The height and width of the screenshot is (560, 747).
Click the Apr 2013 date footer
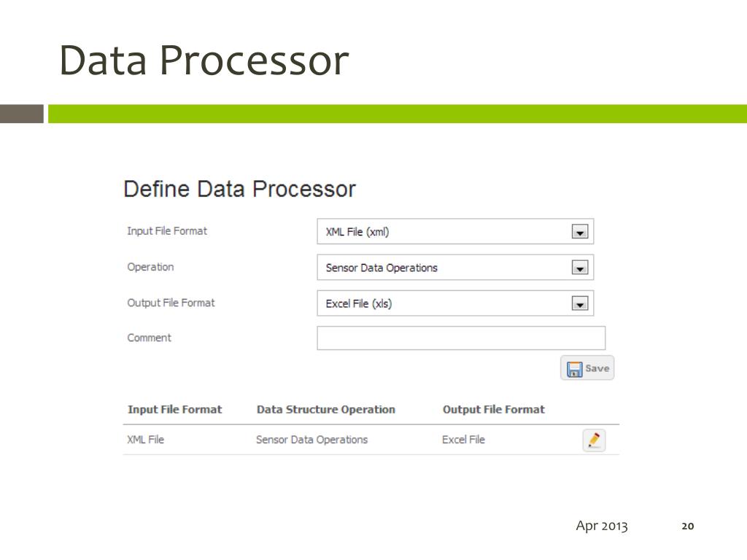click(602, 526)
